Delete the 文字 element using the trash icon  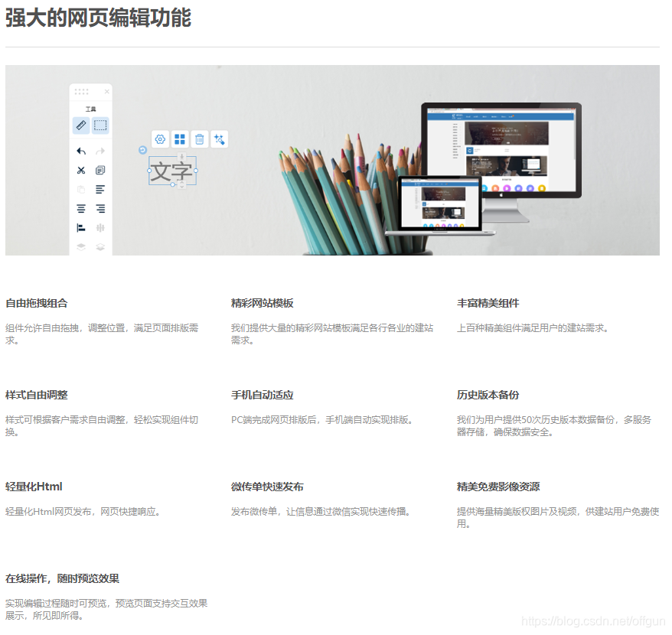pyautogui.click(x=199, y=139)
